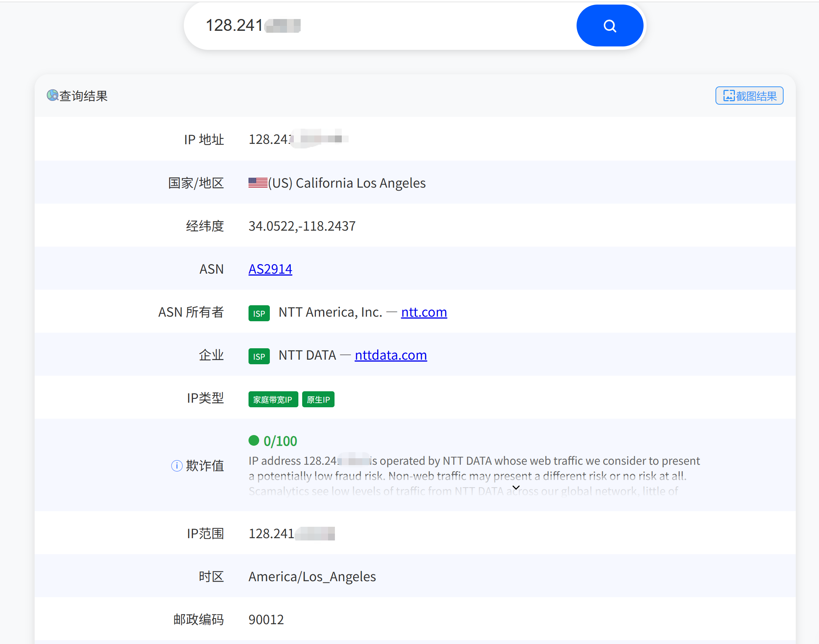819x644 pixels.
Task: Click the coordinates 34.0522,-118.2437
Action: point(302,226)
